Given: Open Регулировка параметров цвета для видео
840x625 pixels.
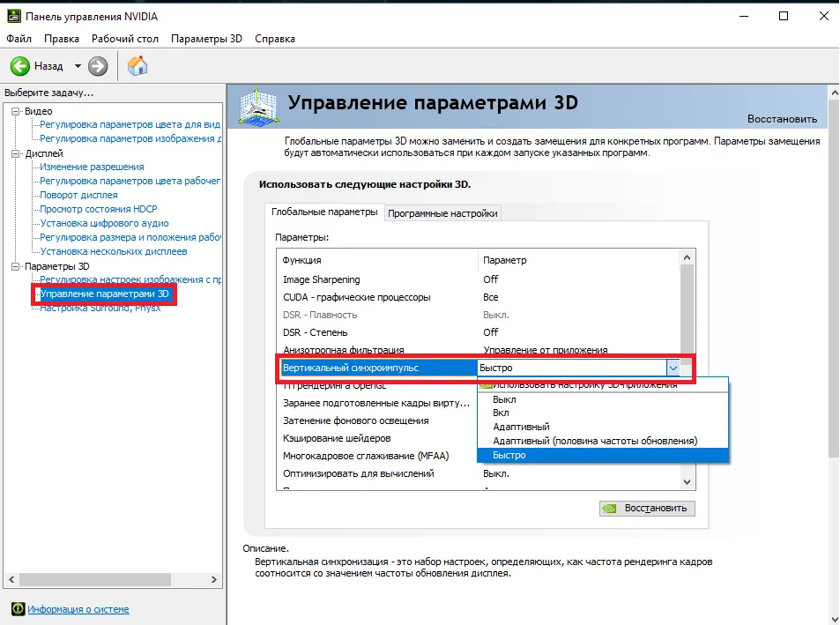Looking at the screenshot, I should (130, 125).
